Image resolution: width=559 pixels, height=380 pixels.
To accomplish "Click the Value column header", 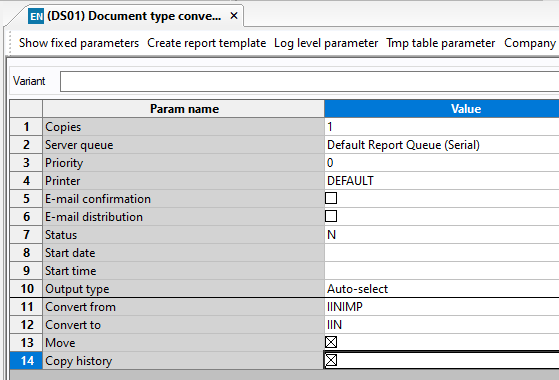I will click(x=442, y=109).
